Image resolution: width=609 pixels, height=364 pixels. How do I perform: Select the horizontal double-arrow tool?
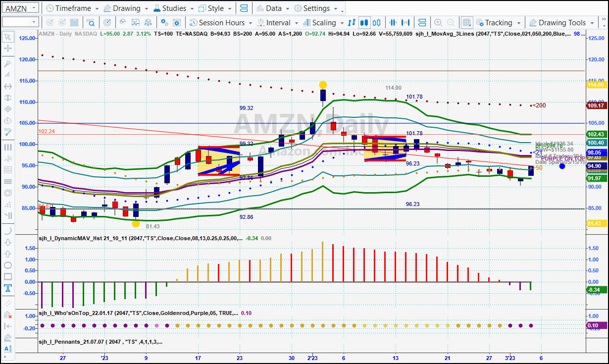(8, 86)
